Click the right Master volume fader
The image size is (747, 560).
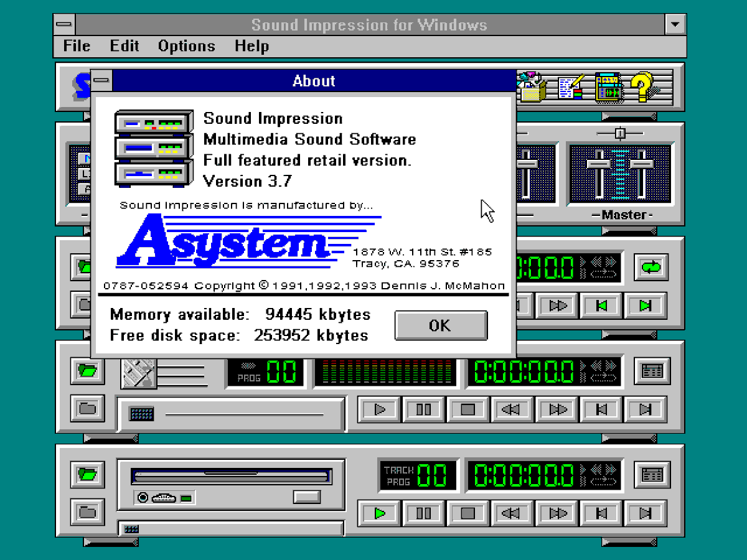[641, 164]
